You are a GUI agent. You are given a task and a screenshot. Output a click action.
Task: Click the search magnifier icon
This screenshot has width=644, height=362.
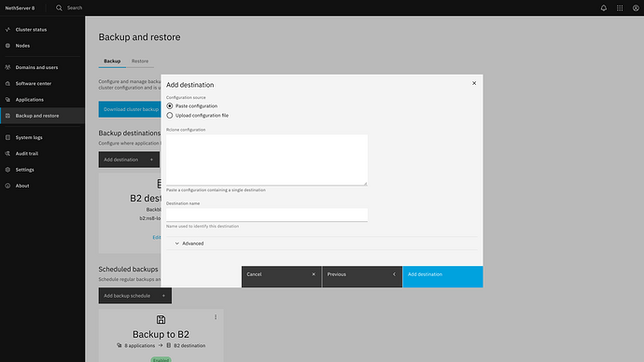(59, 7)
